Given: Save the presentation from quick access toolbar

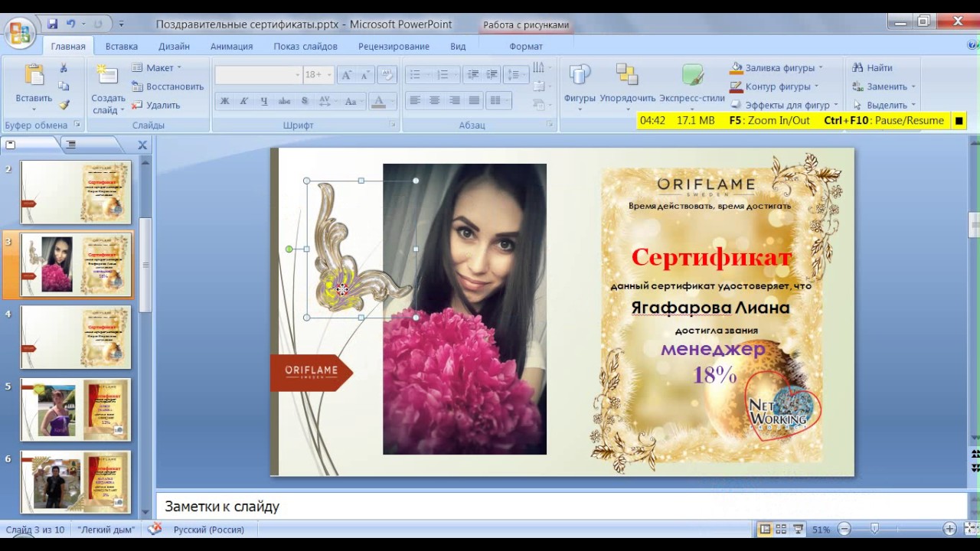Looking at the screenshot, I should 53,24.
